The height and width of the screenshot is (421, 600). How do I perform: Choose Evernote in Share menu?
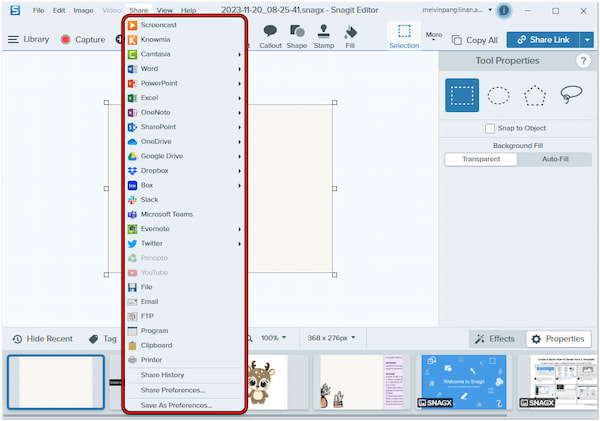(x=185, y=228)
